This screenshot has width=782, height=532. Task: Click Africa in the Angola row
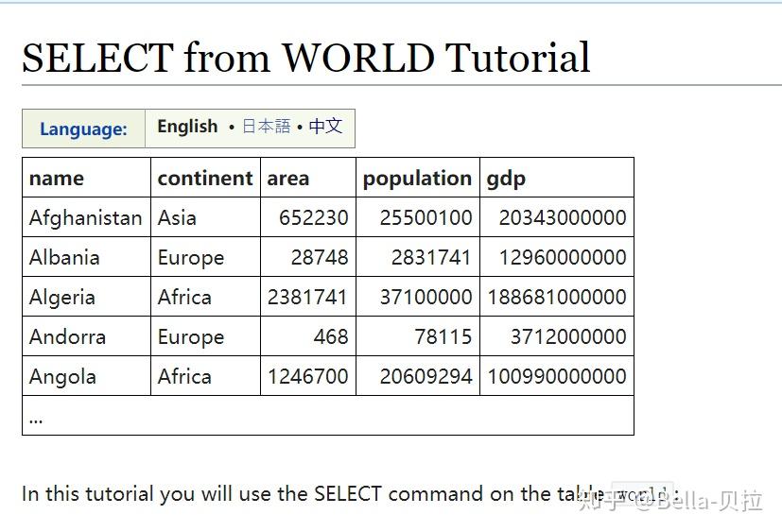pyautogui.click(x=205, y=376)
